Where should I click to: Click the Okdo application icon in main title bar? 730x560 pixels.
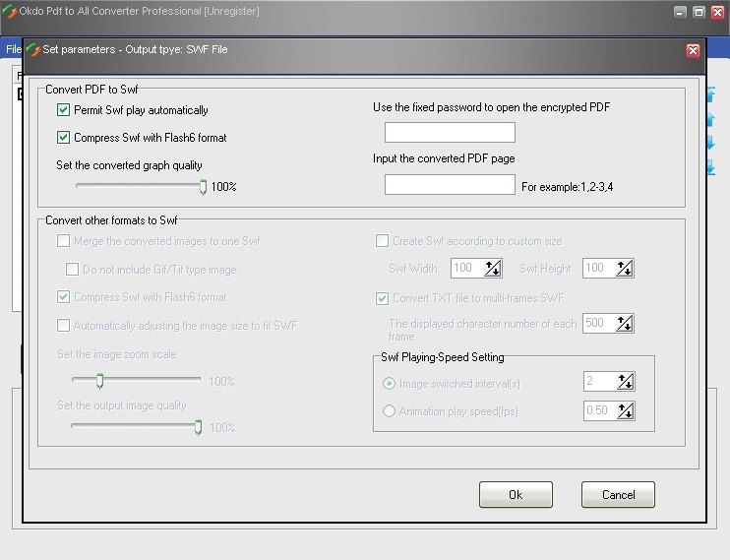coord(9,11)
